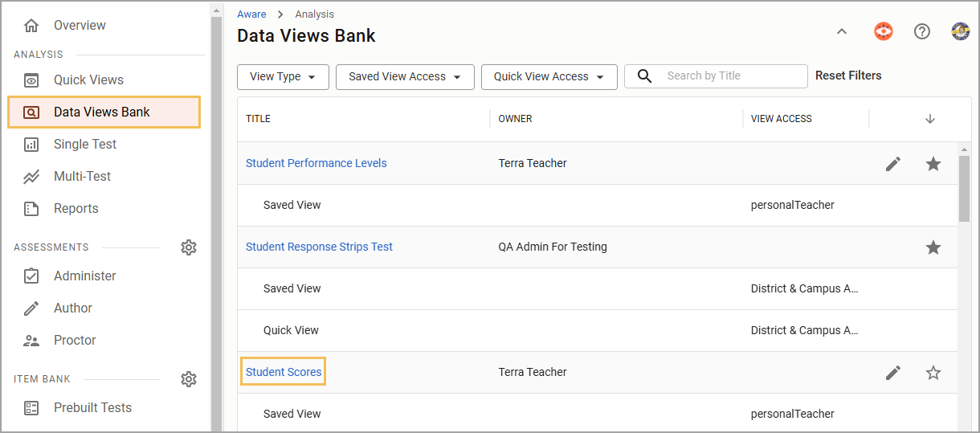Unfavorite Student Performance Levels star
This screenshot has width=980, height=433.
pyautogui.click(x=933, y=164)
